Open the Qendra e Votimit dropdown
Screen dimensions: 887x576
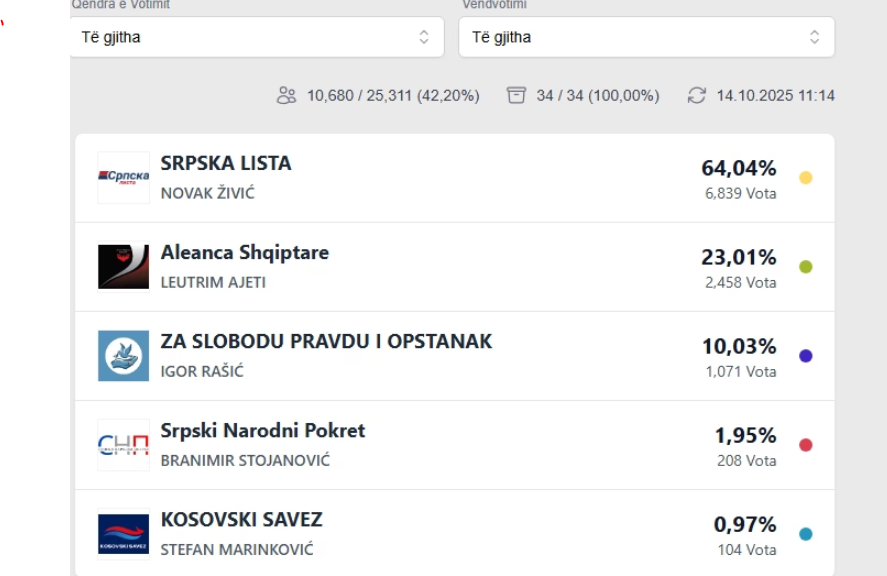pos(257,37)
